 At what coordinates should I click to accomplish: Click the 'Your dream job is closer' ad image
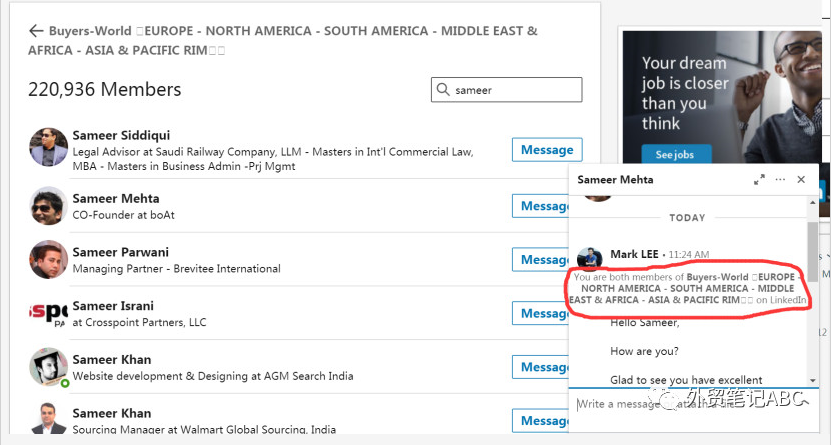click(x=722, y=97)
